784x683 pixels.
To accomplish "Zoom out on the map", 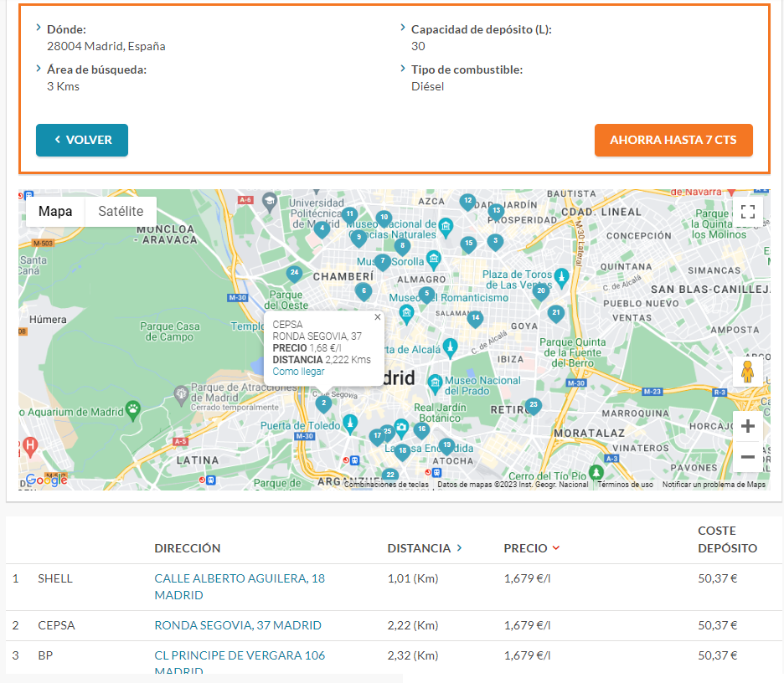I will coord(747,457).
